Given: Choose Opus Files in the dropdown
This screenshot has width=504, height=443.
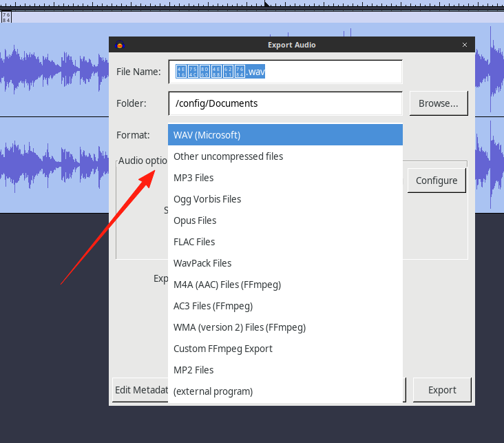Looking at the screenshot, I should tap(285, 220).
